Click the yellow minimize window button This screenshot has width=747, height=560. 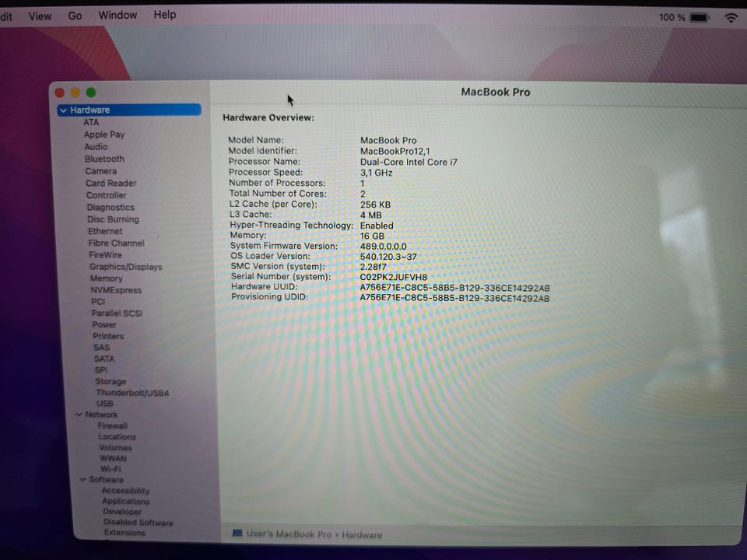pyautogui.click(x=75, y=93)
